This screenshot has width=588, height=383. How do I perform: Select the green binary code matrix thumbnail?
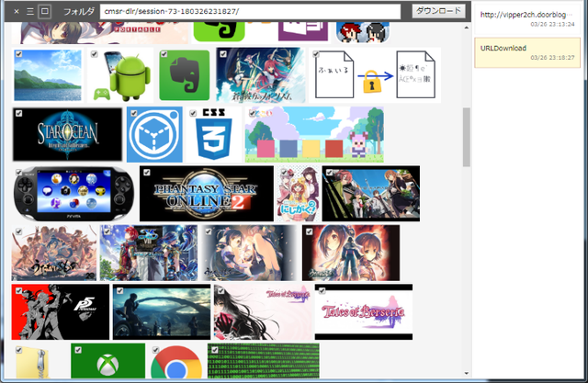click(x=264, y=361)
